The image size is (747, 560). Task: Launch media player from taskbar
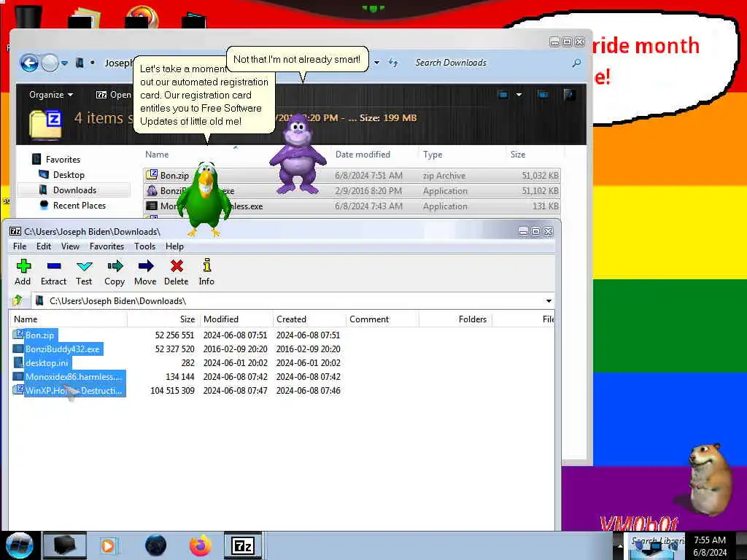108,545
